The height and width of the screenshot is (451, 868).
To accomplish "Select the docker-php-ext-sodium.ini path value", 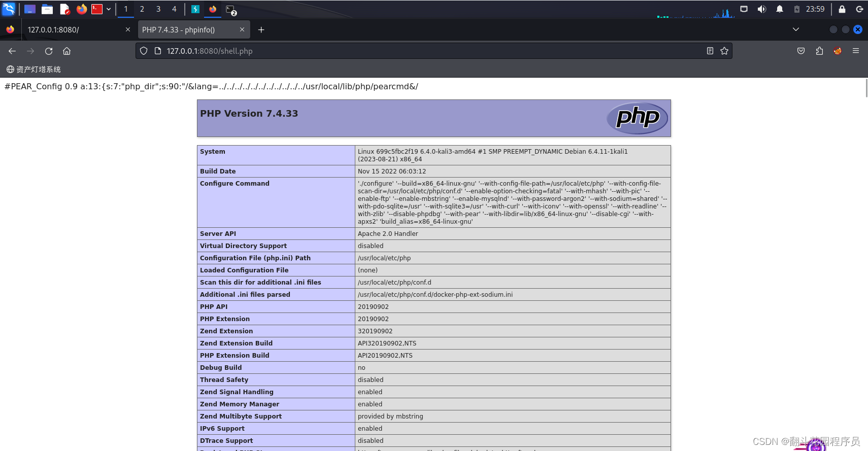I will point(435,295).
